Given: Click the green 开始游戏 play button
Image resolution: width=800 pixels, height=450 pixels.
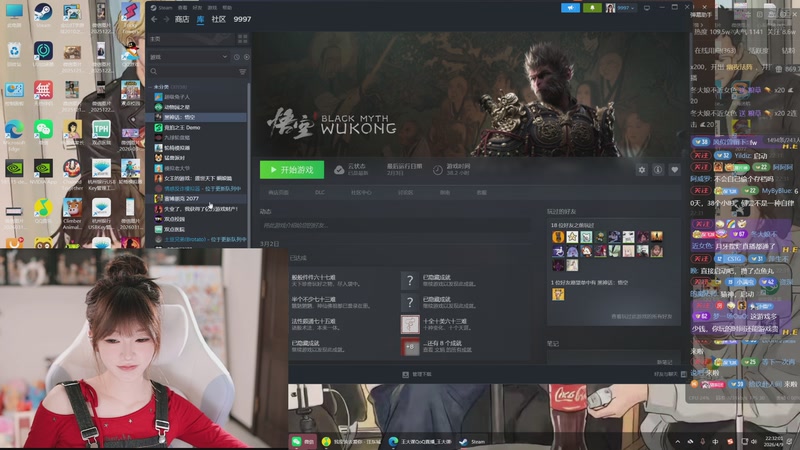Looking at the screenshot, I should click(x=292, y=169).
